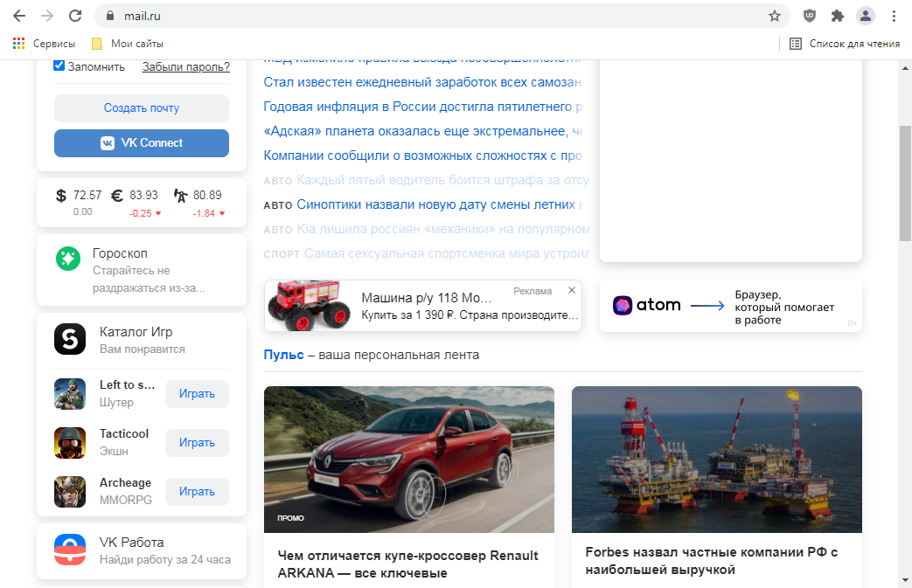Click the Каталог Игр title

(136, 332)
